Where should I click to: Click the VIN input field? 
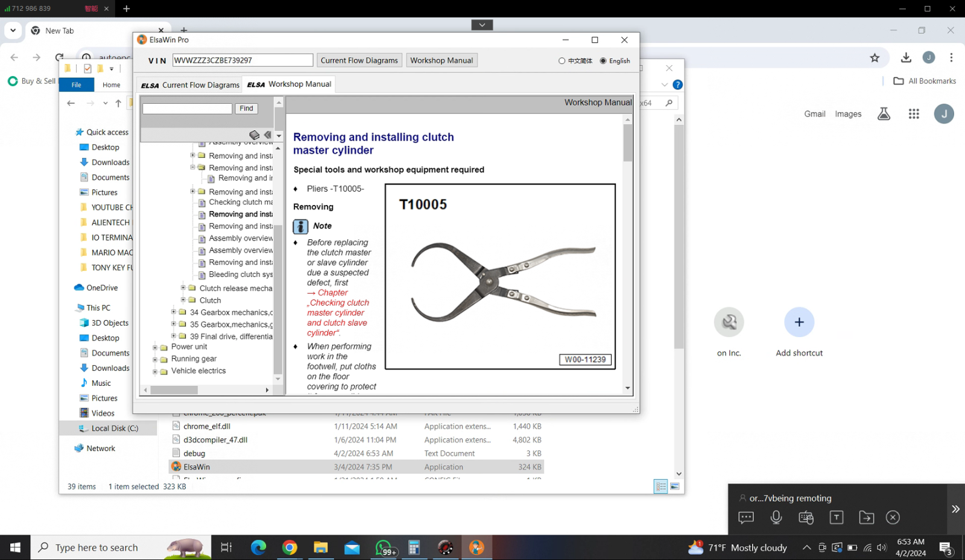242,60
